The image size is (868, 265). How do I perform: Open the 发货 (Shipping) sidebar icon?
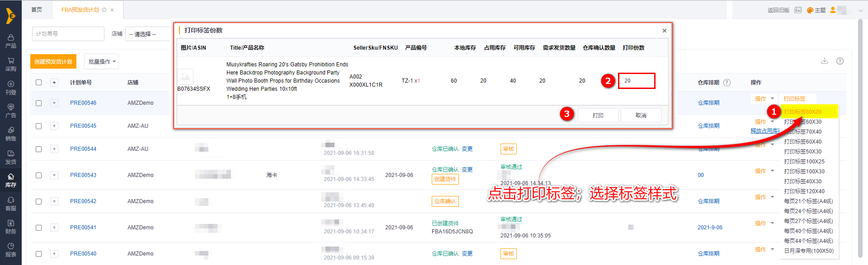pos(11,157)
